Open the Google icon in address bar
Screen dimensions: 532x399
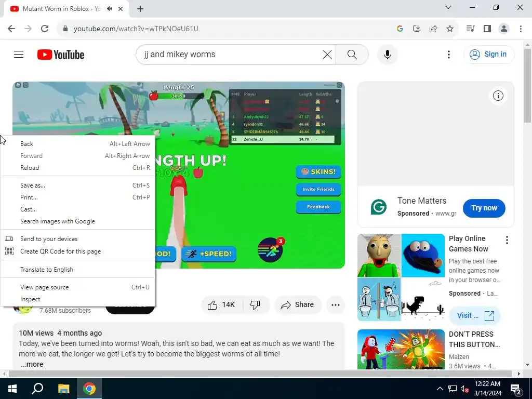coord(400,29)
